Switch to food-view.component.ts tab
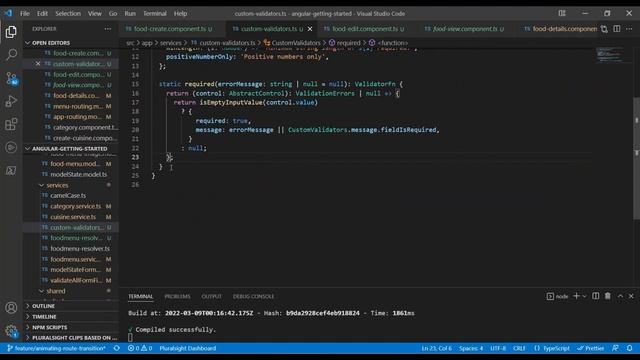The height and width of the screenshot is (360, 640). point(464,29)
